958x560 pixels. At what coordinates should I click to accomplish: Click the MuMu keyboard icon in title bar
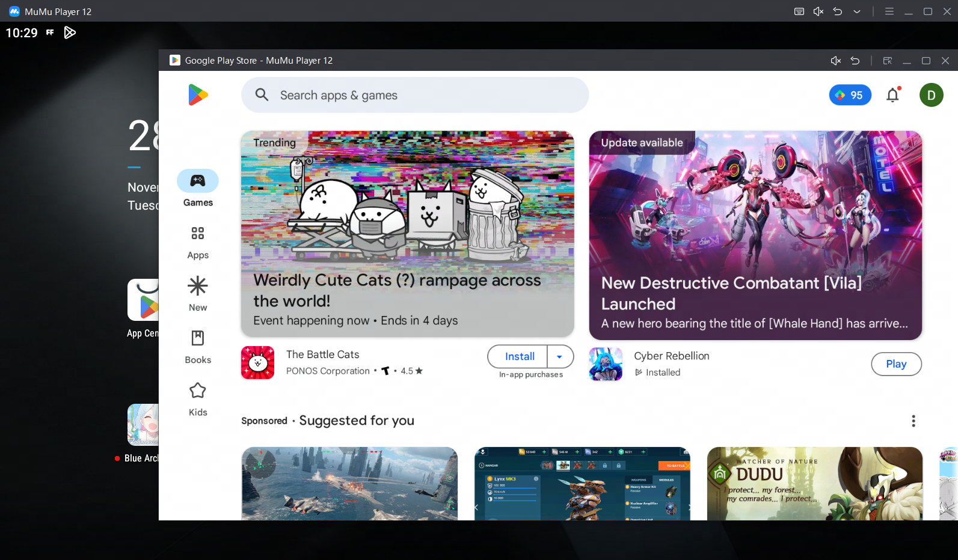[x=799, y=11]
